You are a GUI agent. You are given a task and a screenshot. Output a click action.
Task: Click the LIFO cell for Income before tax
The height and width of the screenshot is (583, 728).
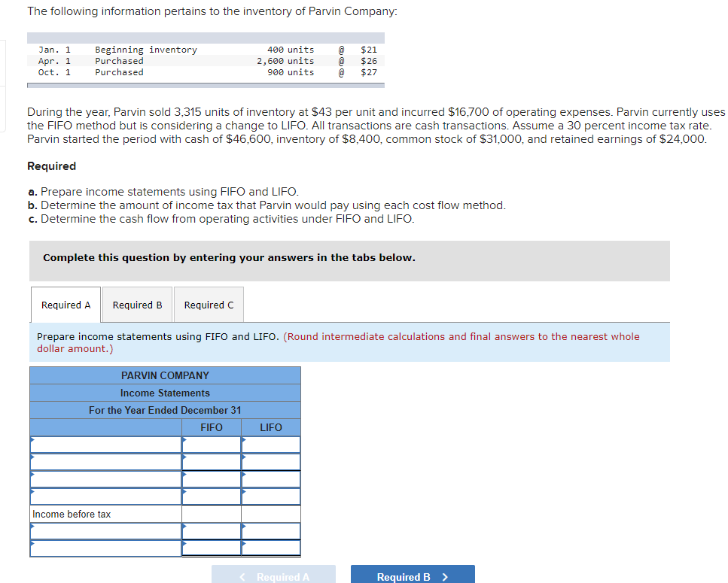271,514
